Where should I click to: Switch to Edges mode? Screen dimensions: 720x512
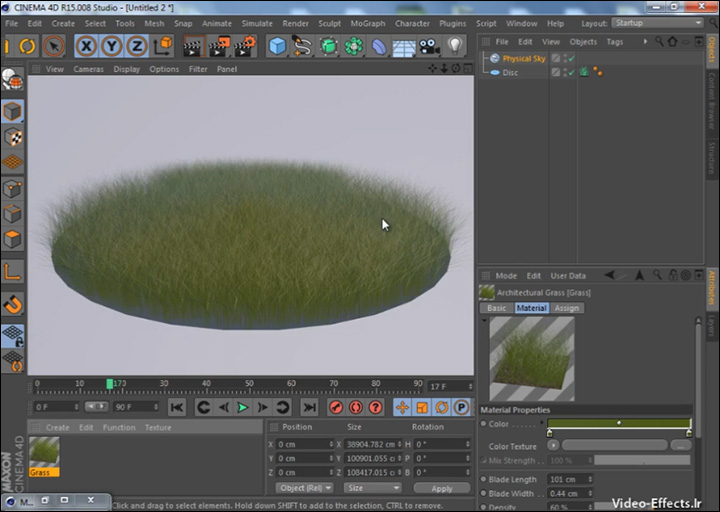coord(12,214)
